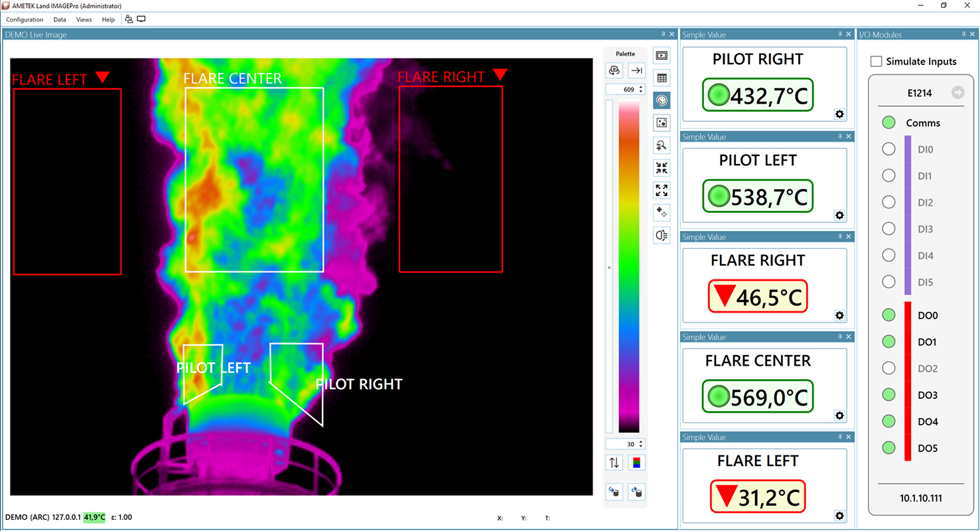The width and height of the screenshot is (980, 531).
Task: Click the RGB palette swatch icon
Action: tap(636, 463)
